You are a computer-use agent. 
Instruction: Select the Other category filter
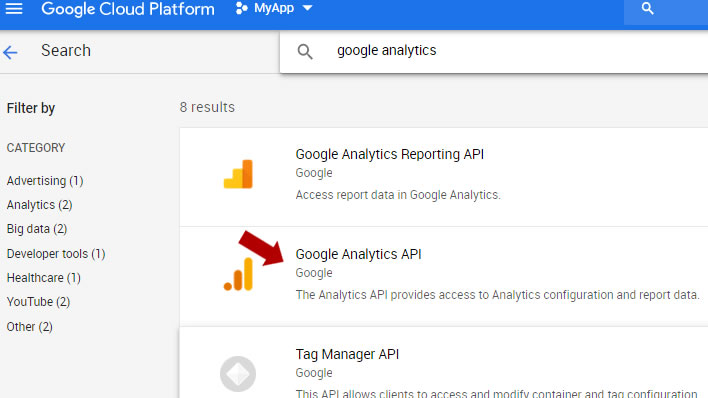point(30,327)
